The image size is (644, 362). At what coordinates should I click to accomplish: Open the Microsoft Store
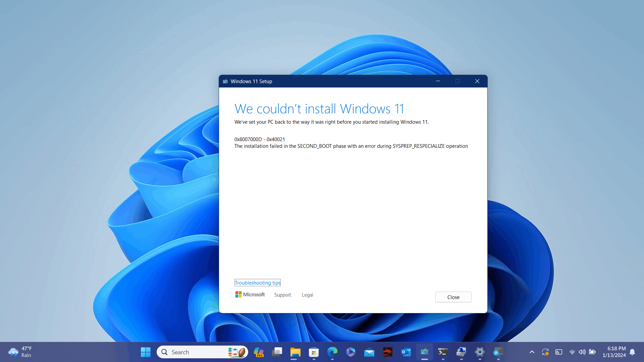coord(314,352)
